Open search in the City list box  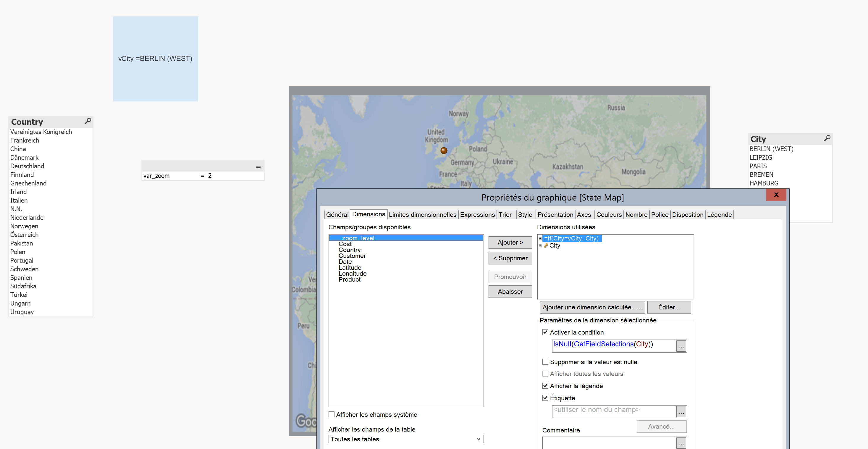pos(827,138)
